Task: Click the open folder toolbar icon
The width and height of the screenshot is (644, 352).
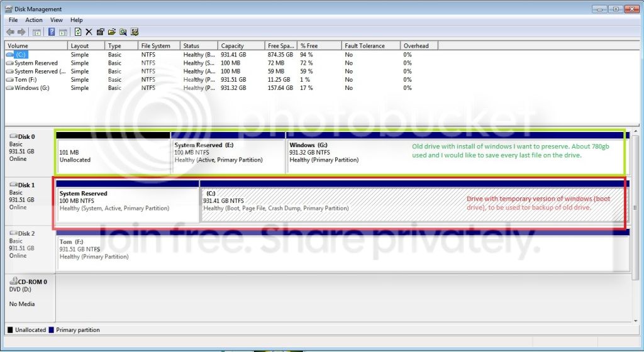Action: tap(112, 31)
